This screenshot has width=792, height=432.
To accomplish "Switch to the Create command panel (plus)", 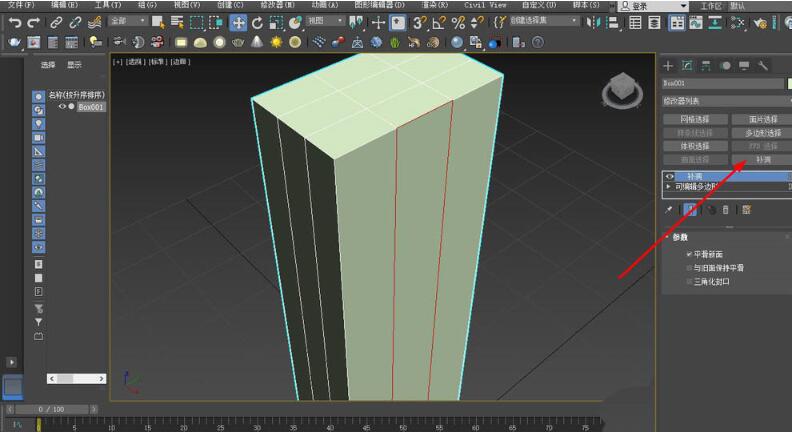I will pyautogui.click(x=668, y=66).
